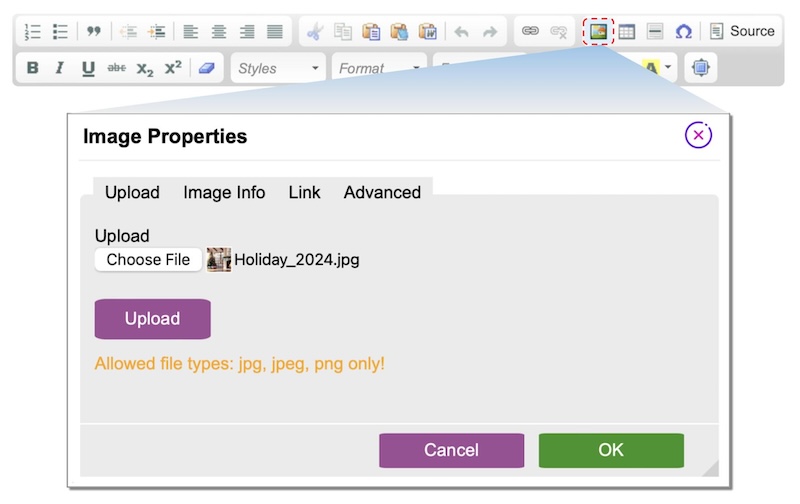Toggle superscript formatting
This screenshot has height=504, width=800.
pos(173,67)
